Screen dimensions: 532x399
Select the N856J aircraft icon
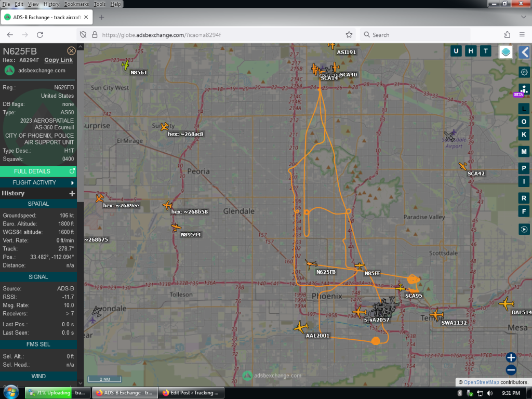point(126,65)
